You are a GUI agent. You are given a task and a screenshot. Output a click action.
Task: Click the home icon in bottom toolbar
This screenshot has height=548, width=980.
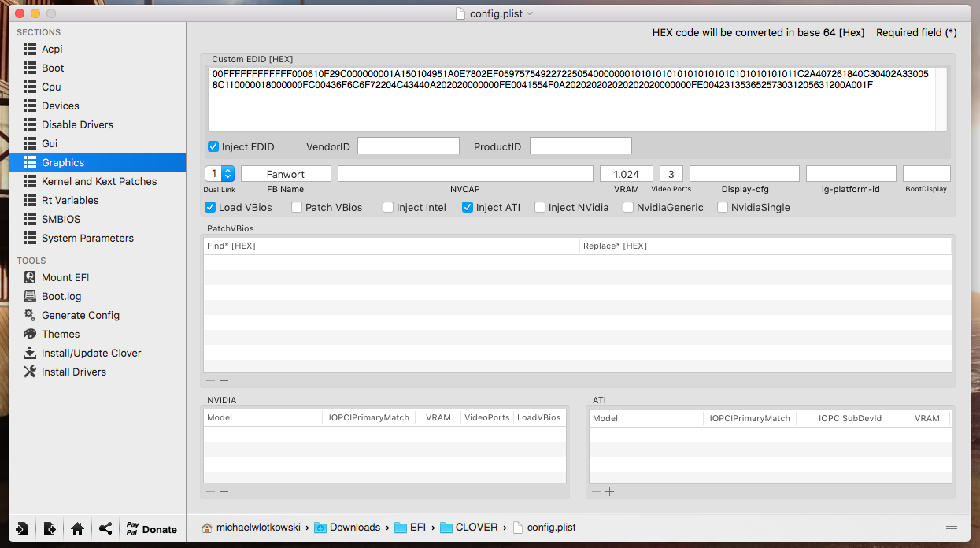[77, 529]
